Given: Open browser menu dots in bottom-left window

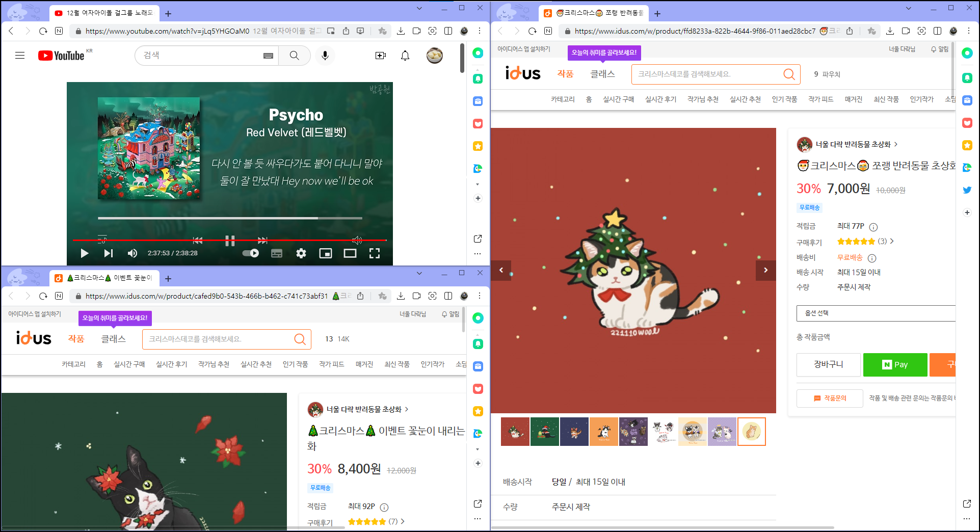Looking at the screenshot, I should click(480, 296).
